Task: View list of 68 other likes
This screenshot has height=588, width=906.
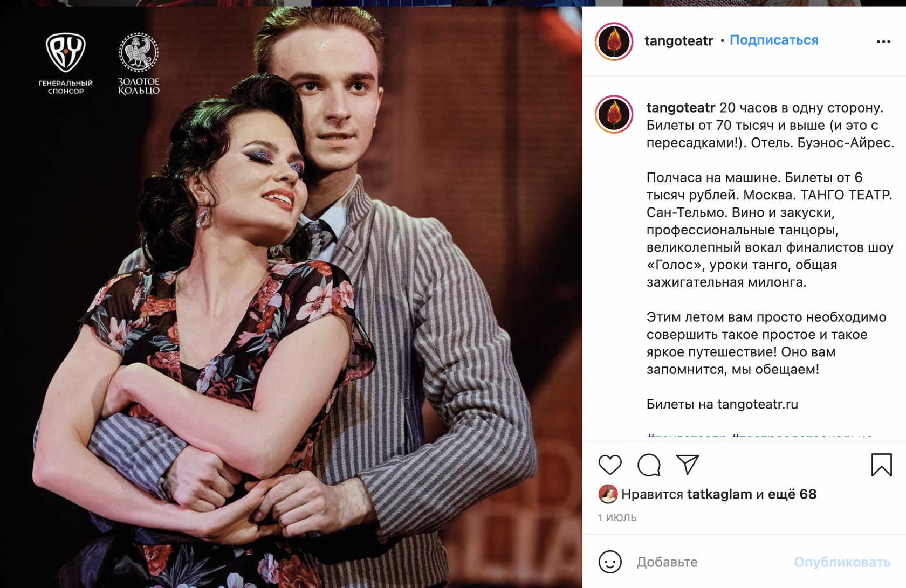Action: [x=792, y=494]
